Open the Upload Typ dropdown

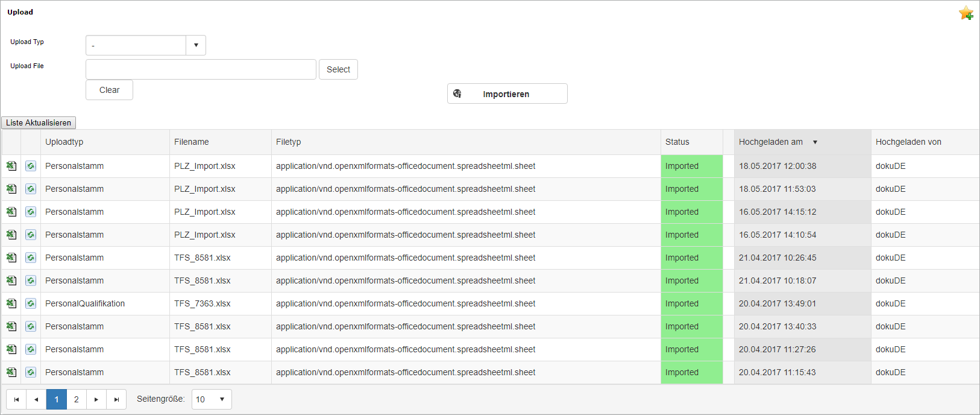tap(196, 45)
